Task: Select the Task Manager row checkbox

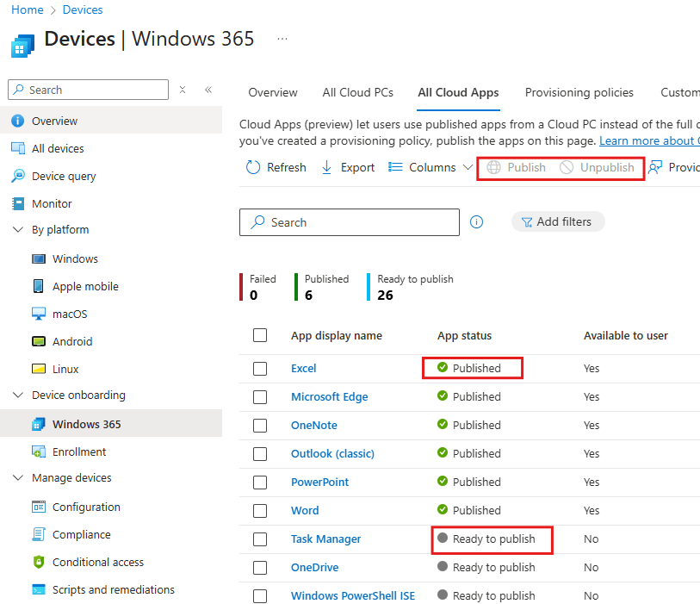Action: 260,539
